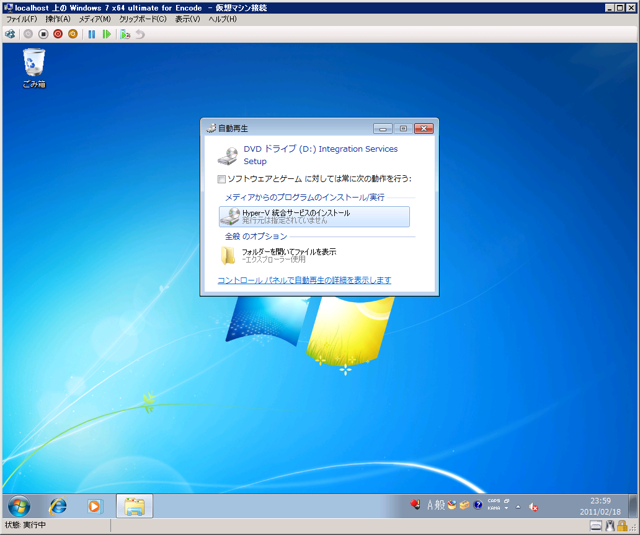Image resolution: width=640 pixels, height=535 pixels.
Task: Click the Virtual Machine Connection title bar icon
Action: (8, 8)
